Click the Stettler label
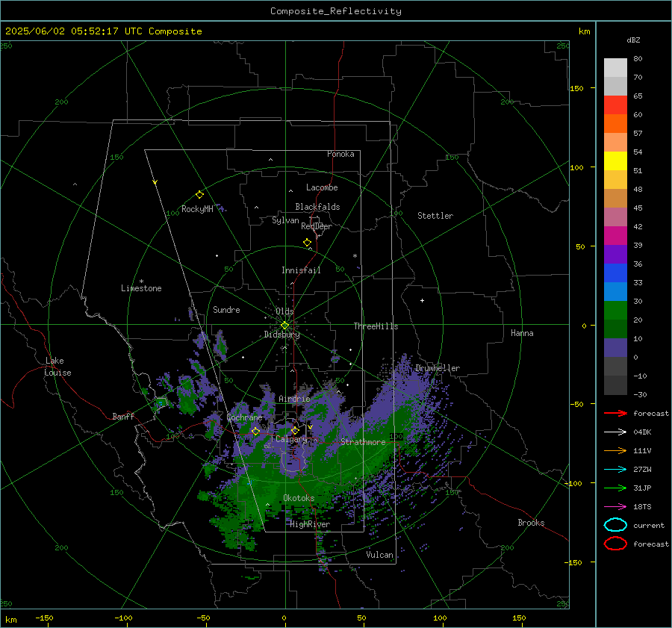Viewport: 672px width, 628px height. (x=435, y=216)
